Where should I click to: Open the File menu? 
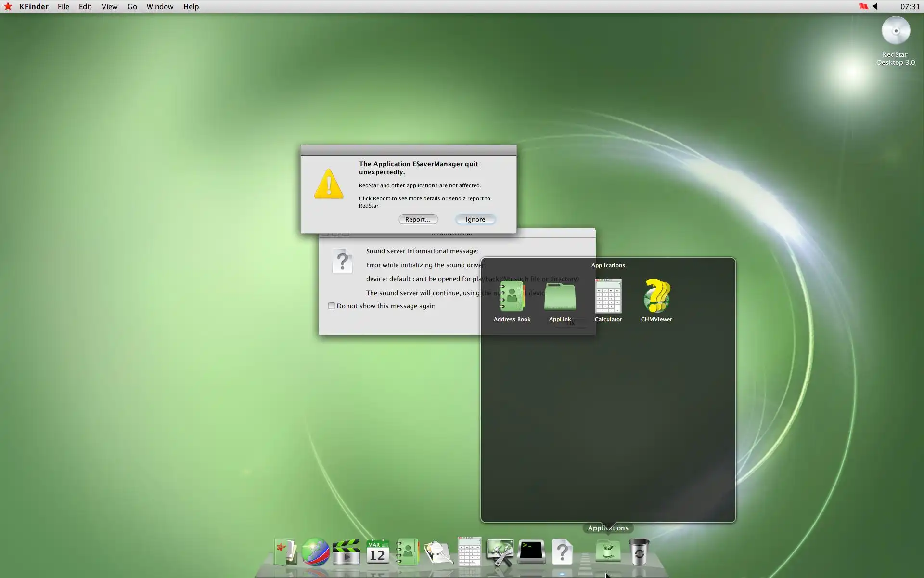[x=63, y=7]
